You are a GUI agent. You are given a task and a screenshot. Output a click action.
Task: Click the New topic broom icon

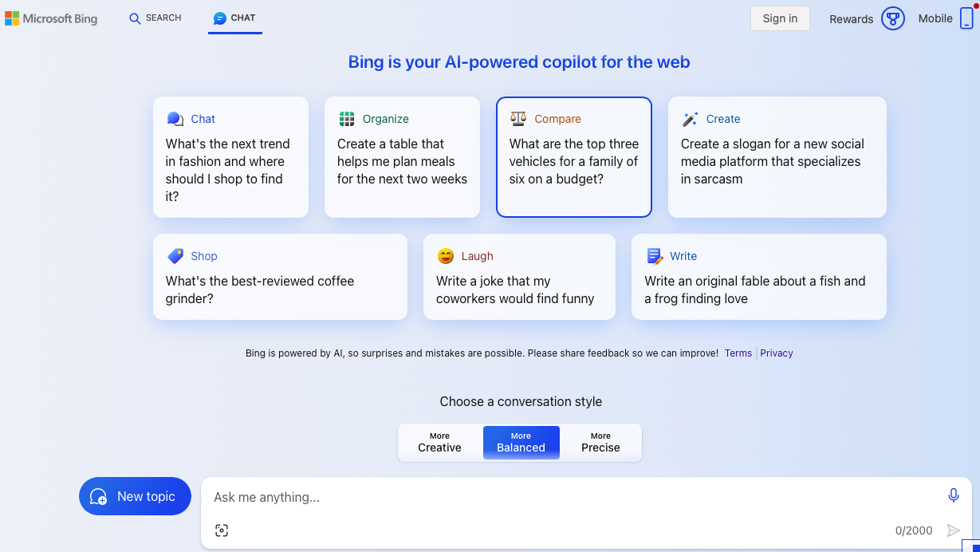tap(99, 497)
